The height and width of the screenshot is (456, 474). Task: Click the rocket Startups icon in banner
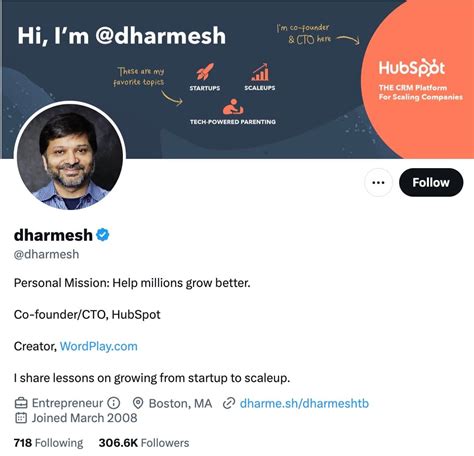[x=205, y=72]
